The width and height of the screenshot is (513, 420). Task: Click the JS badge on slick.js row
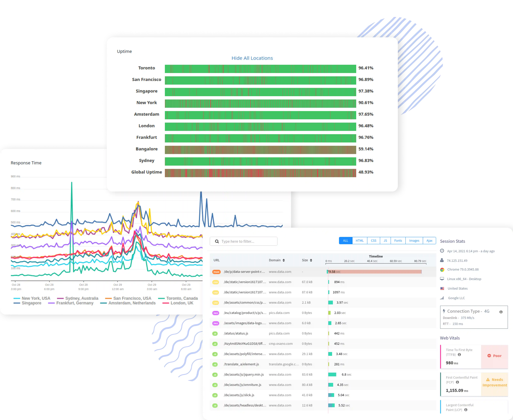(215, 395)
